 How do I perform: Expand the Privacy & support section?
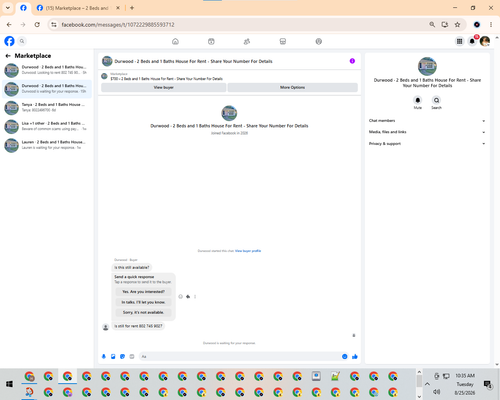point(427,144)
